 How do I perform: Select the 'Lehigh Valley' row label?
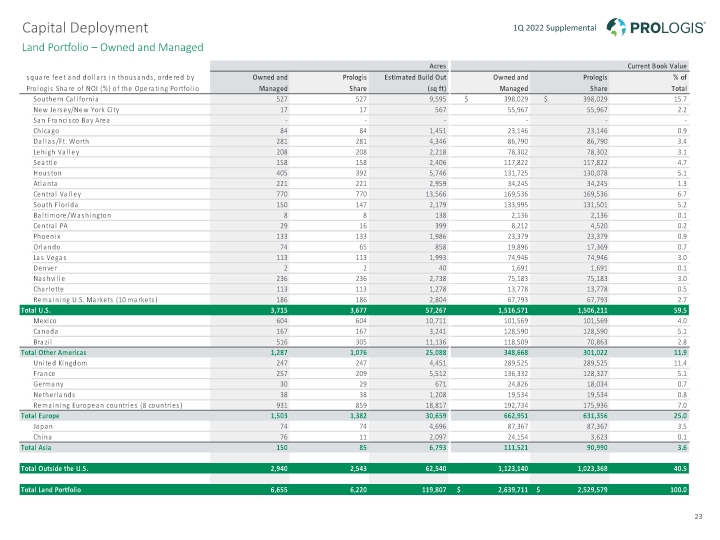coord(56,152)
